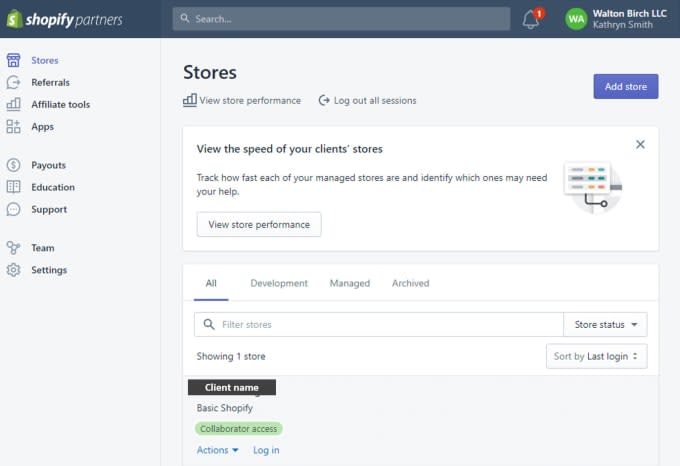Click the Education book icon
This screenshot has width=680, height=466.
[x=13, y=187]
